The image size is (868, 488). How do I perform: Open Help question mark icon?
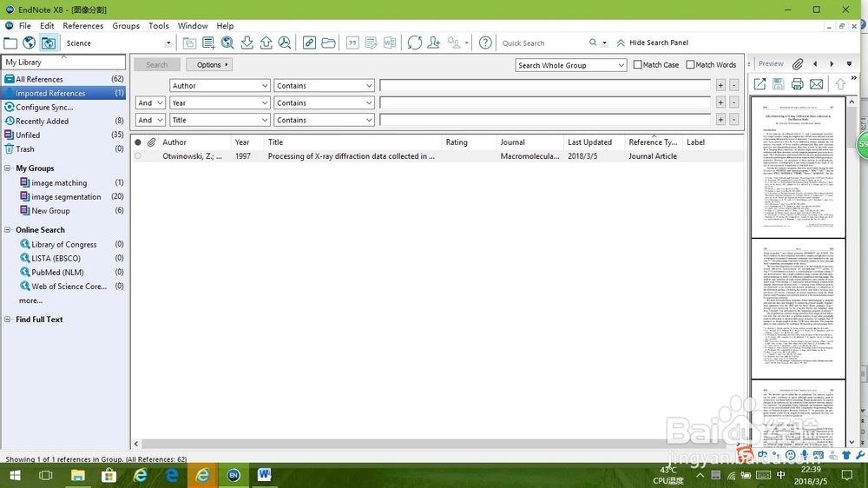[485, 43]
